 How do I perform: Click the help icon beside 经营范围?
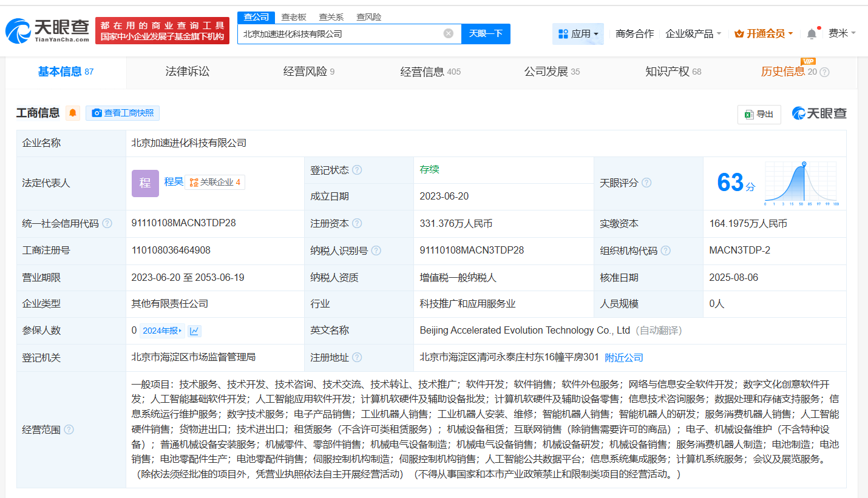69,429
